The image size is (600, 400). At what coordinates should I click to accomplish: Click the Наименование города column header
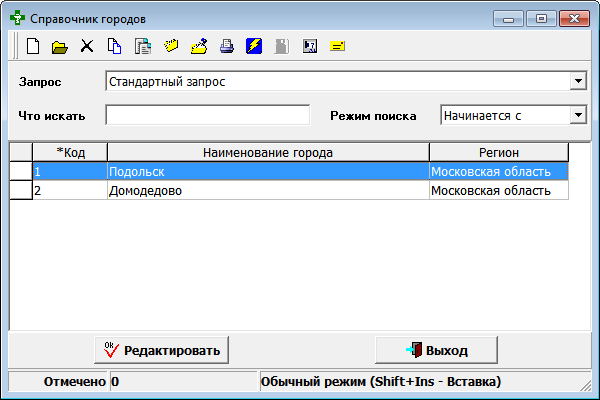pos(268,152)
